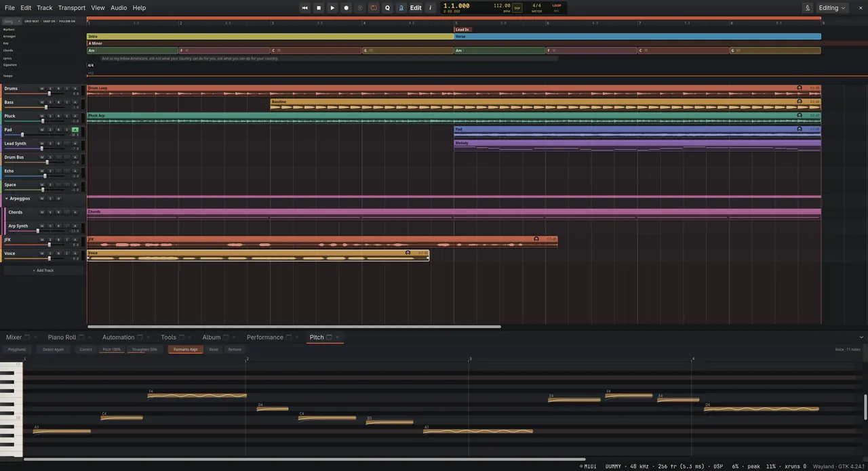
Task: Rewind to start with the transport button
Action: pyautogui.click(x=304, y=8)
